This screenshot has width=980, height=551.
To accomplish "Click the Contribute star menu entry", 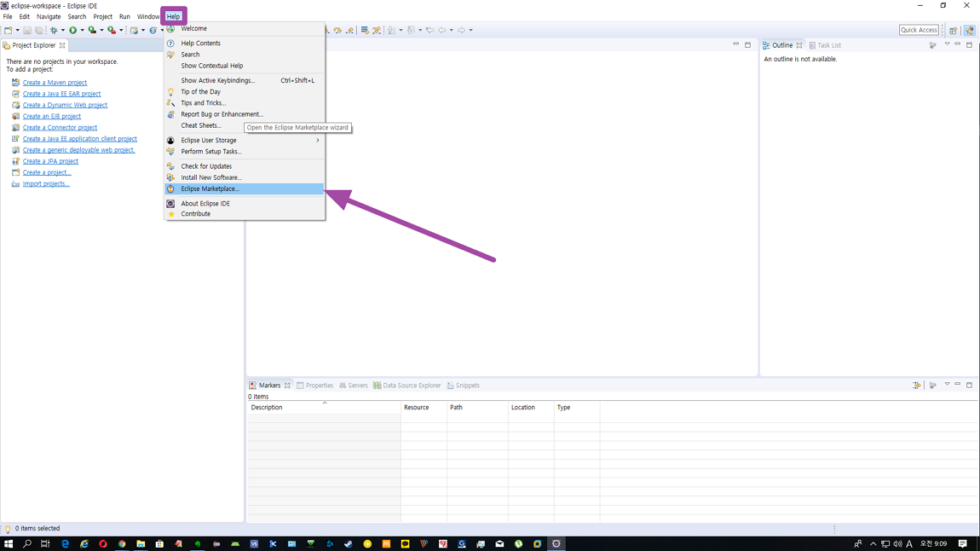I will 245,214.
